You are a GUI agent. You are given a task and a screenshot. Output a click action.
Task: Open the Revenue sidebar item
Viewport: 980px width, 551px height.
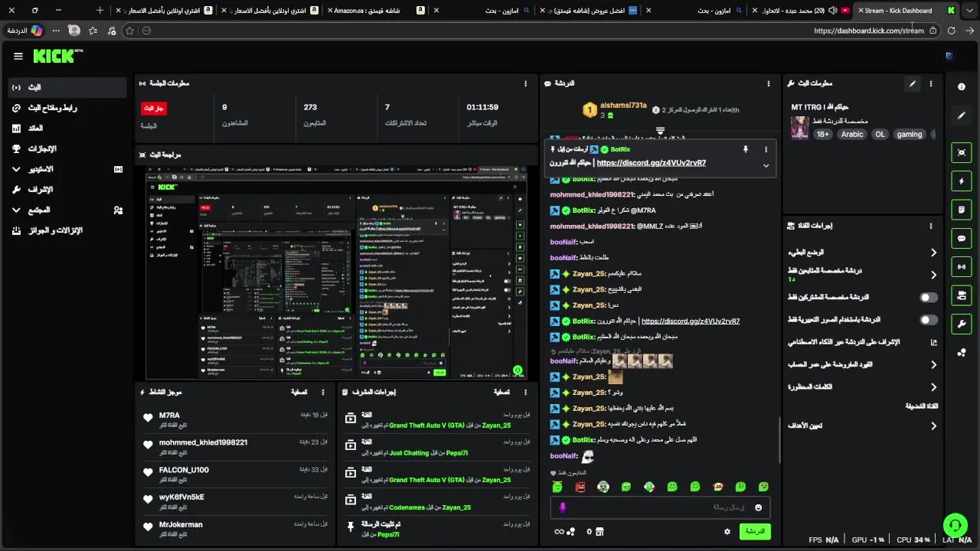coord(67,129)
